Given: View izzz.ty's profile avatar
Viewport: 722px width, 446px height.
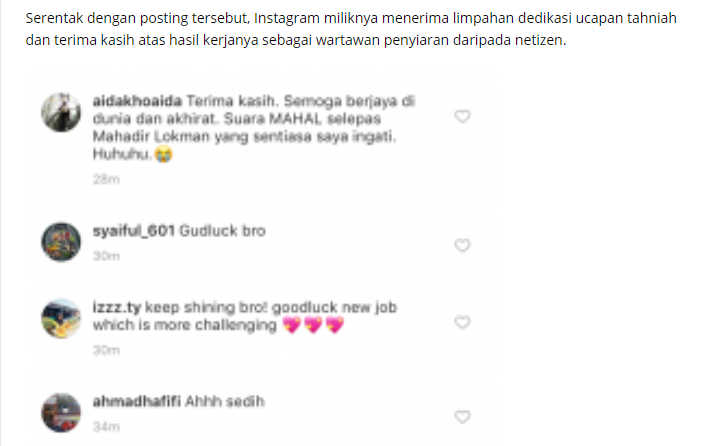Looking at the screenshot, I should pyautogui.click(x=61, y=319).
